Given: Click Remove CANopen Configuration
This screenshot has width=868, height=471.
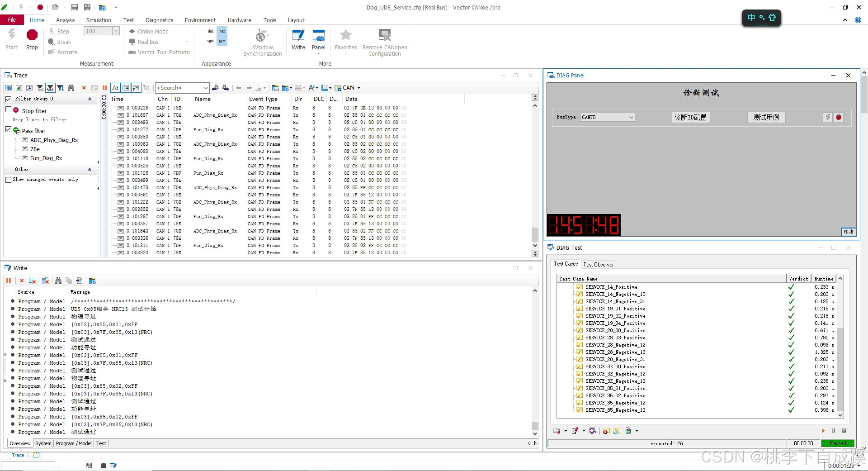Looking at the screenshot, I should [x=384, y=42].
